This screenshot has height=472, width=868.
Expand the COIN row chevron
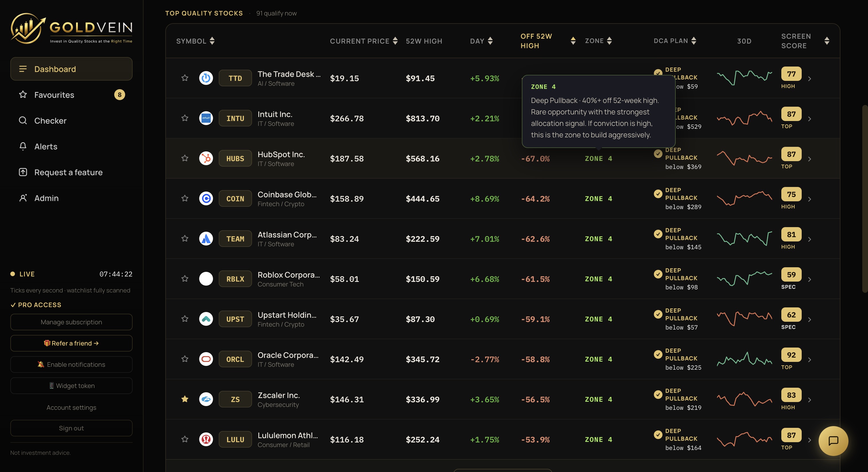click(x=809, y=199)
